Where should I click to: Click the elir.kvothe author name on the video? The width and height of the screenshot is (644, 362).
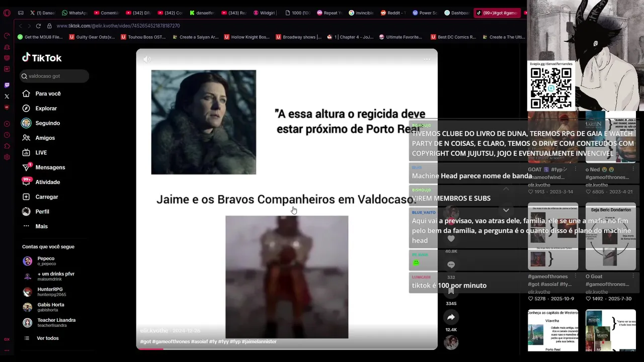point(154,331)
